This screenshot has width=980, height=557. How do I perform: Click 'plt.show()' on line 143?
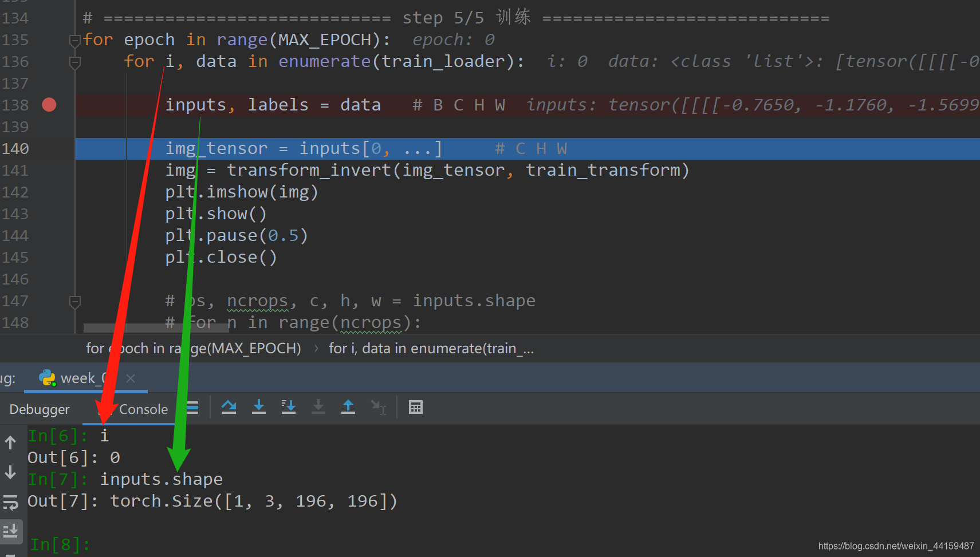(216, 214)
